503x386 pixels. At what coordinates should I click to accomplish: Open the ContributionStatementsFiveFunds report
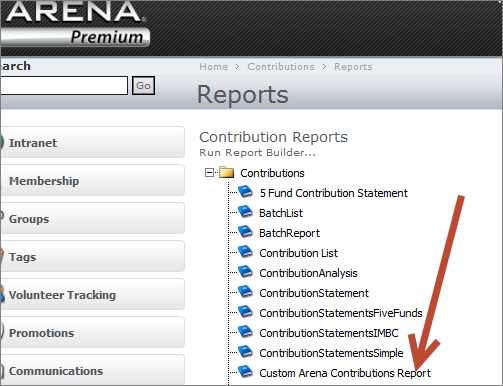pyautogui.click(x=341, y=313)
